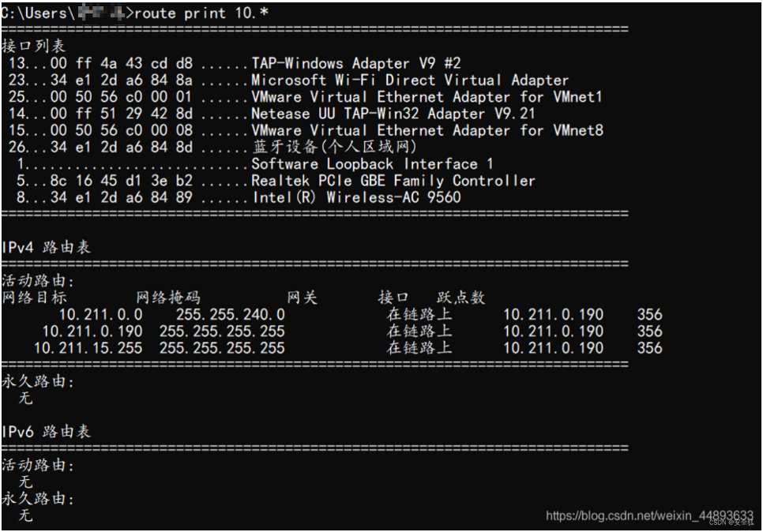Click the VMware Virtual Ethernet Adapter for VMnet1 line
763x532 pixels.
pyautogui.click(x=305, y=97)
